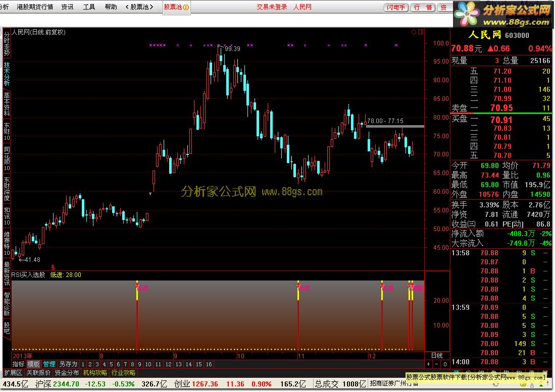Click the 41.48 low price label
The height and width of the screenshot is (392, 555).
(x=32, y=260)
